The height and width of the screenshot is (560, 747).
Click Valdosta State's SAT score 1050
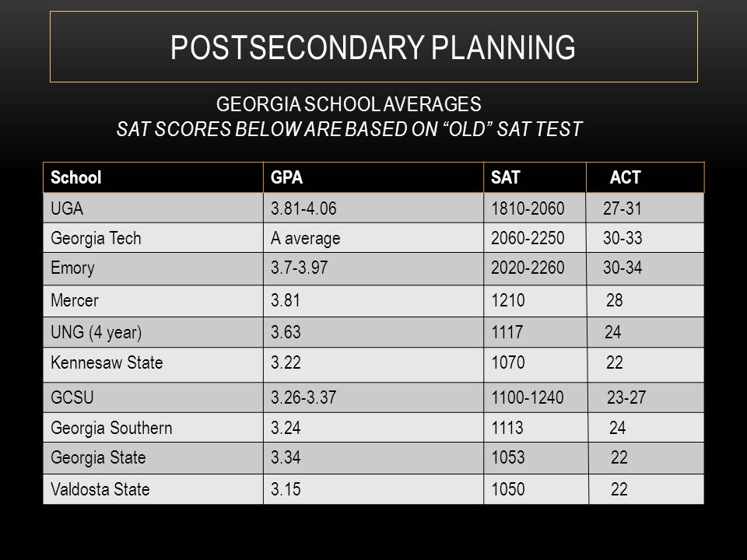pos(536,489)
